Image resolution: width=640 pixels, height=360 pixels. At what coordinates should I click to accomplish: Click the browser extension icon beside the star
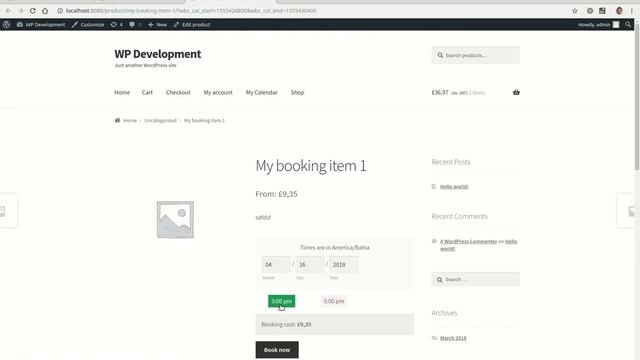click(590, 11)
